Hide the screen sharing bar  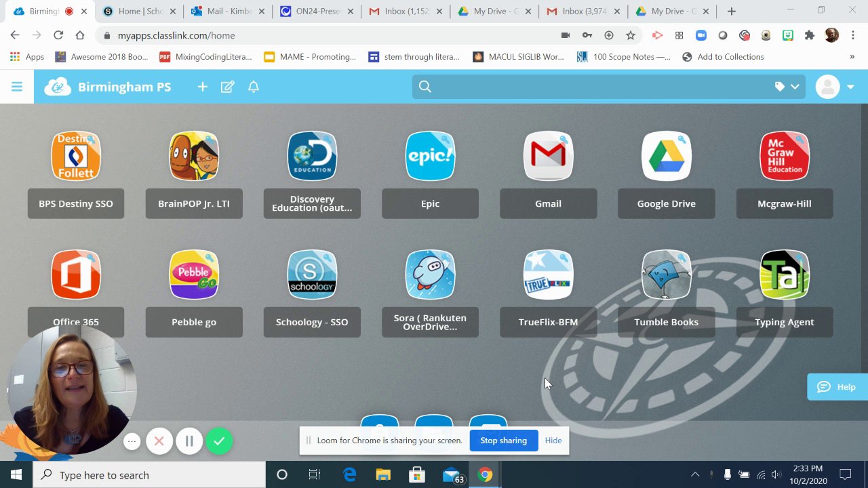[x=553, y=441]
